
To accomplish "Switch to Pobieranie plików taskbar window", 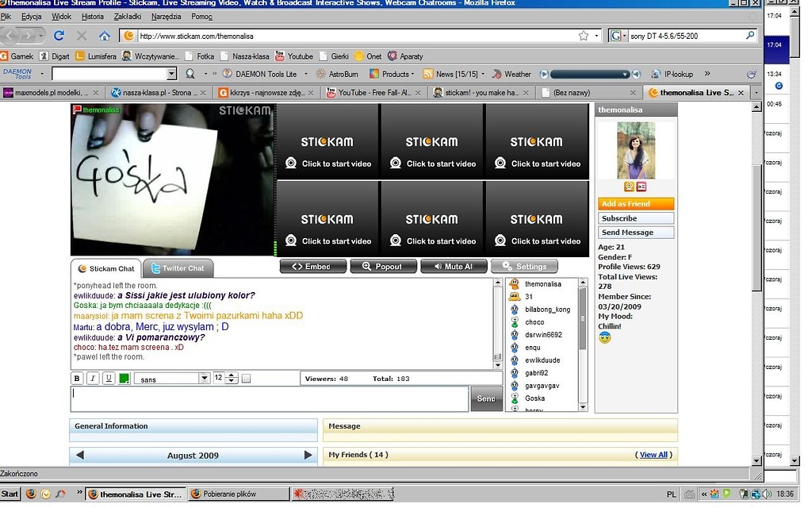I will [238, 494].
